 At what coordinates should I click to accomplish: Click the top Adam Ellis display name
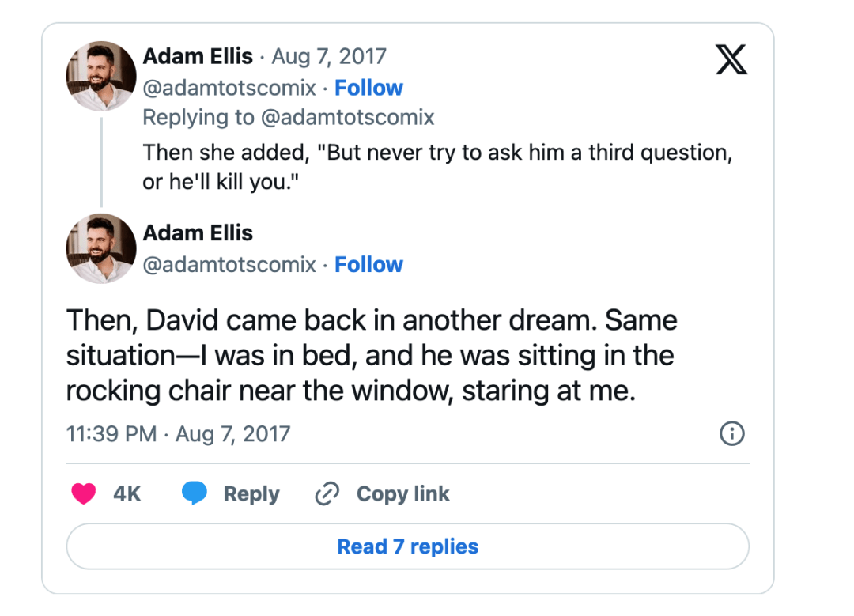point(198,57)
